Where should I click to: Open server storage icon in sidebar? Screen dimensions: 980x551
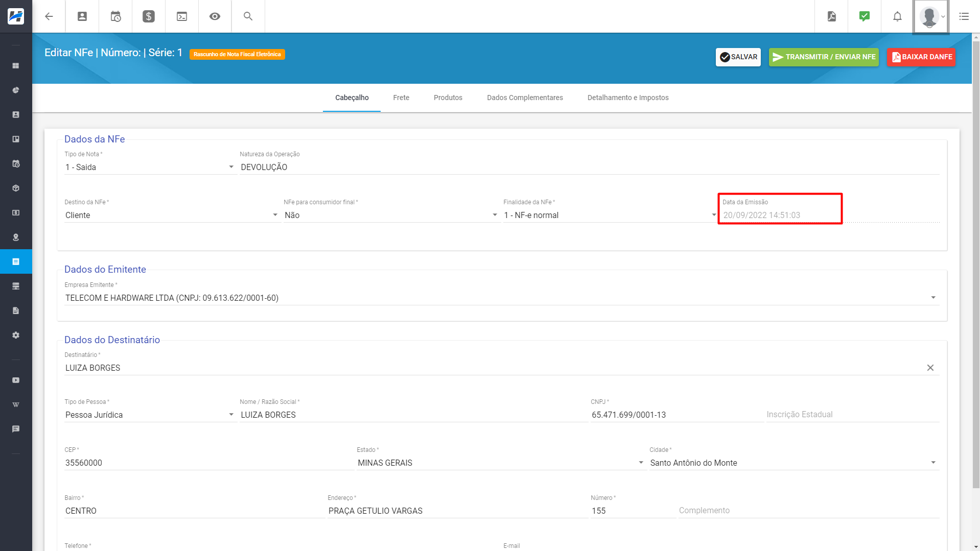16,286
